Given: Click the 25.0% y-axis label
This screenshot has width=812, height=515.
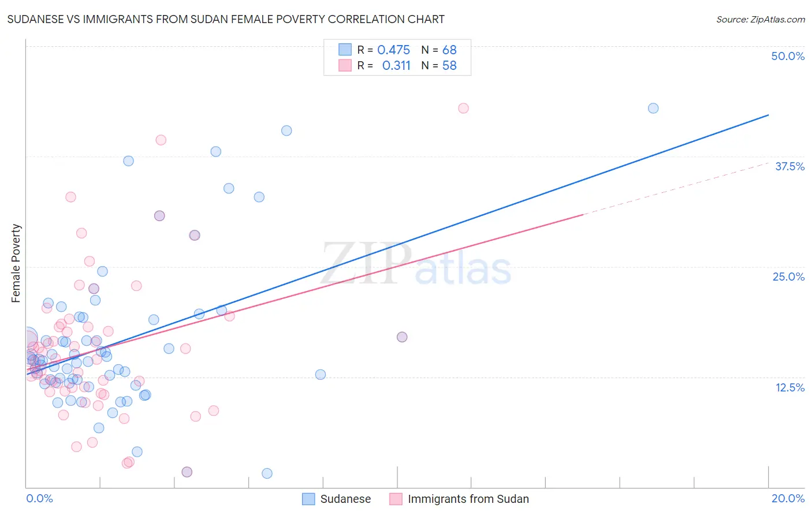Looking at the screenshot, I should coord(788,277).
